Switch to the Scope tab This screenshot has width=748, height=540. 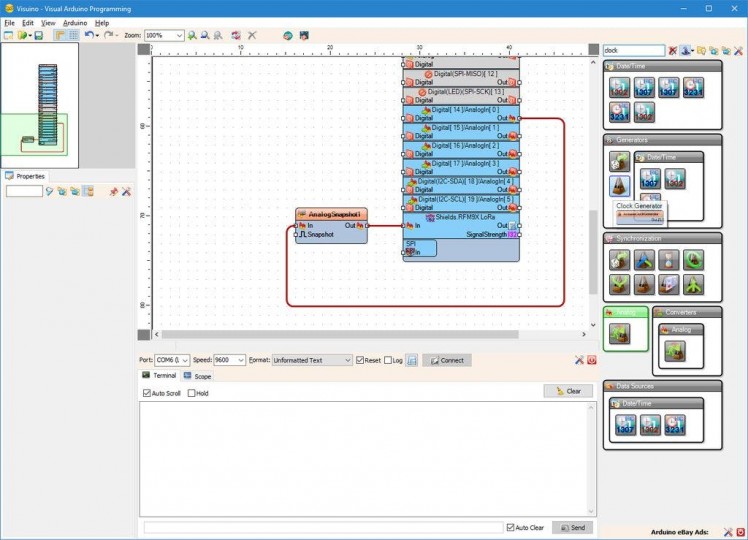click(x=197, y=376)
